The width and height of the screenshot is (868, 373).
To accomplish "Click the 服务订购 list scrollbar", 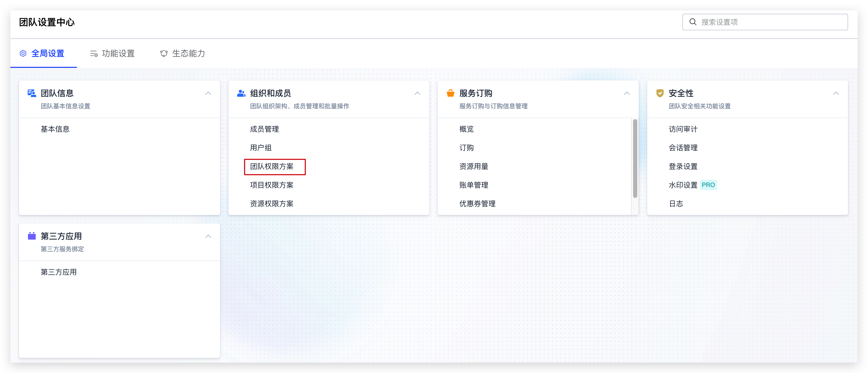I will point(635,158).
